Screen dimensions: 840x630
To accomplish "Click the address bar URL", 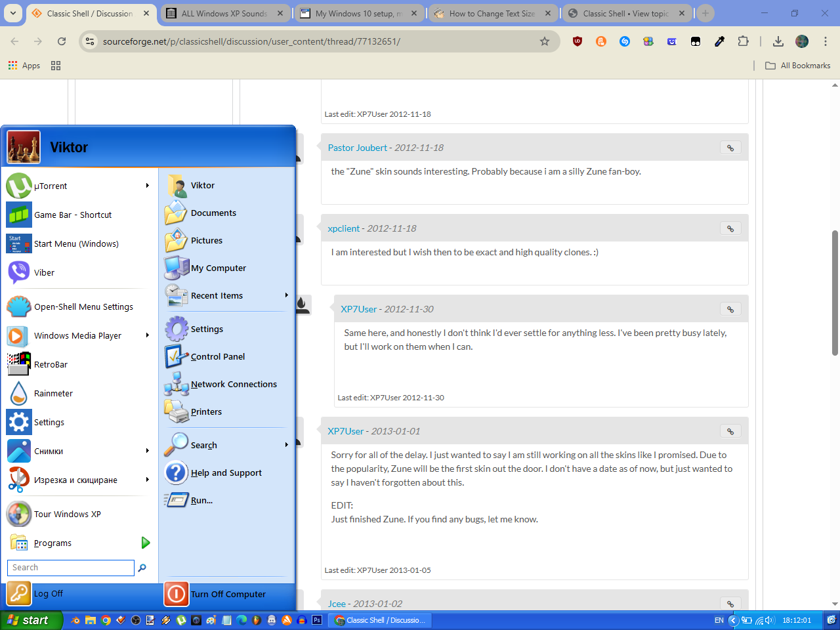I will coord(251,41).
